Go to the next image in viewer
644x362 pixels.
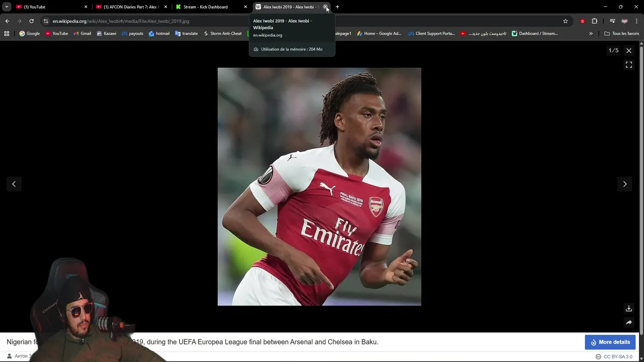click(625, 184)
